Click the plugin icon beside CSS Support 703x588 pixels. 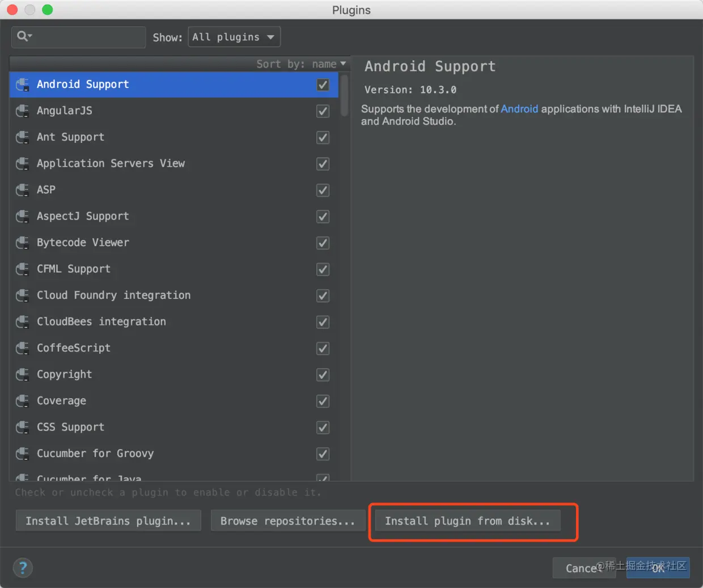(23, 427)
